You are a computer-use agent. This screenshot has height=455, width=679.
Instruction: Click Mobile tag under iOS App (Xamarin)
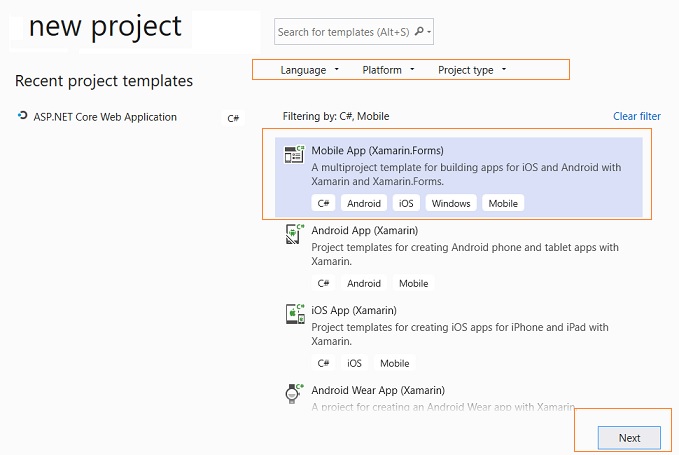click(x=394, y=363)
